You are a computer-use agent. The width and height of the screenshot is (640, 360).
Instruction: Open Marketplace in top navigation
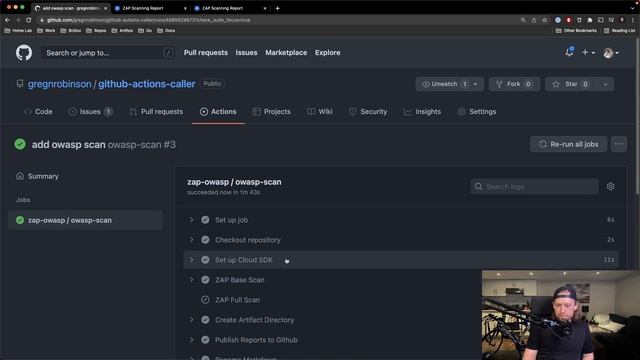286,53
